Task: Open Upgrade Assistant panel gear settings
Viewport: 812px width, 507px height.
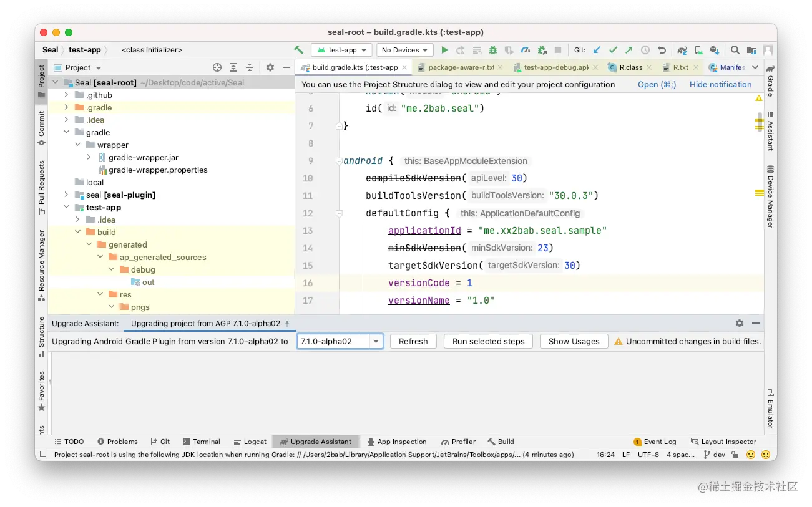Action: [x=740, y=323]
